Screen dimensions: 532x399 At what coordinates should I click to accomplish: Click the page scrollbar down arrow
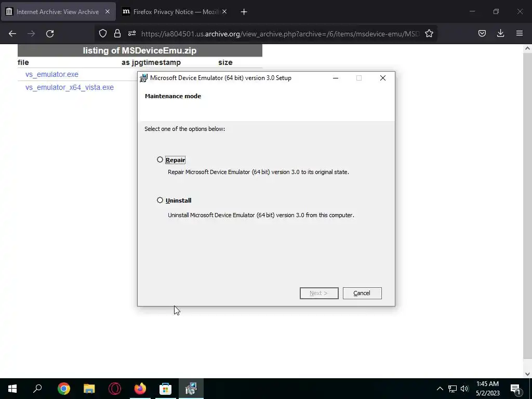[x=527, y=374]
